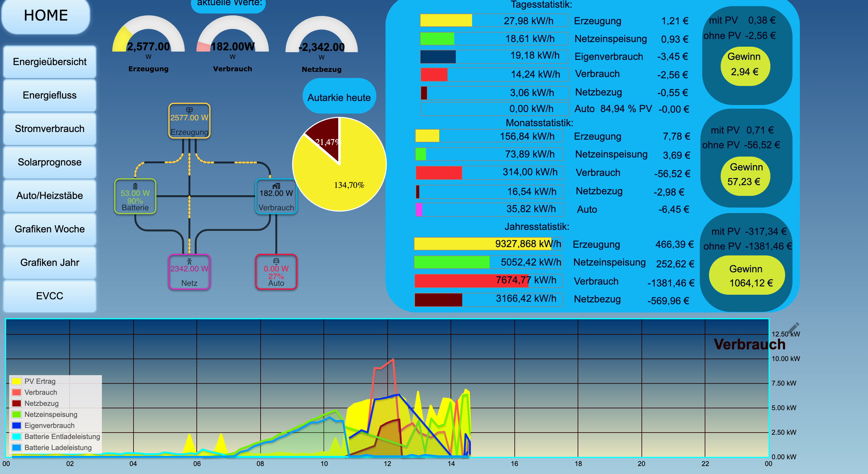Open the EVCC page
The image size is (868, 474).
coord(49,296)
